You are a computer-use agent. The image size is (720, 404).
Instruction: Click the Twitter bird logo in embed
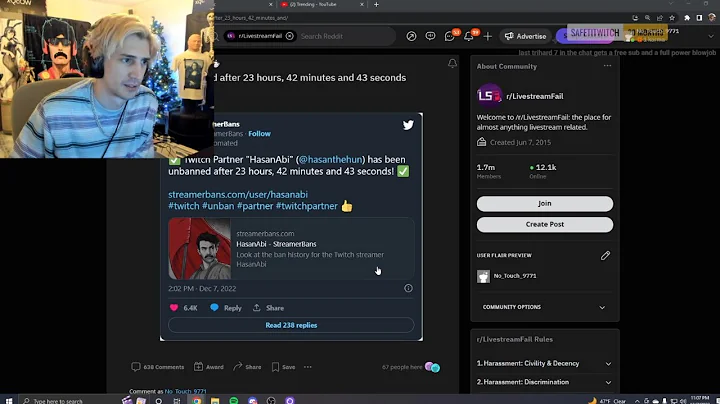[408, 125]
